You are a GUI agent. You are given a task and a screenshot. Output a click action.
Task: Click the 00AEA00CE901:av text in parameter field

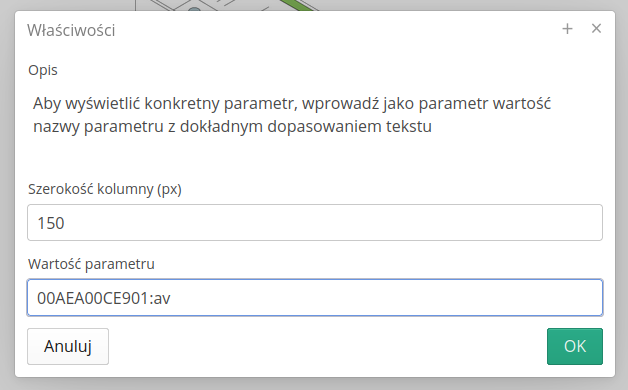[x=104, y=298]
